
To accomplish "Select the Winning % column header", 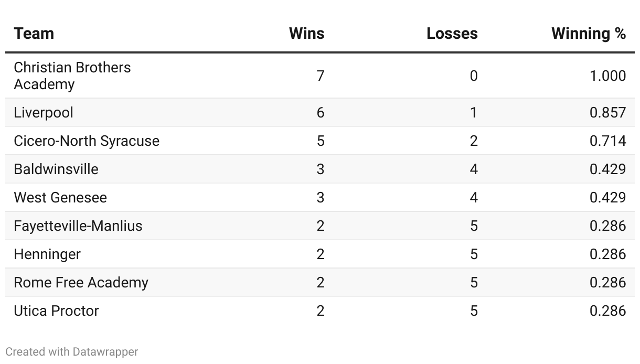I will (x=589, y=34).
